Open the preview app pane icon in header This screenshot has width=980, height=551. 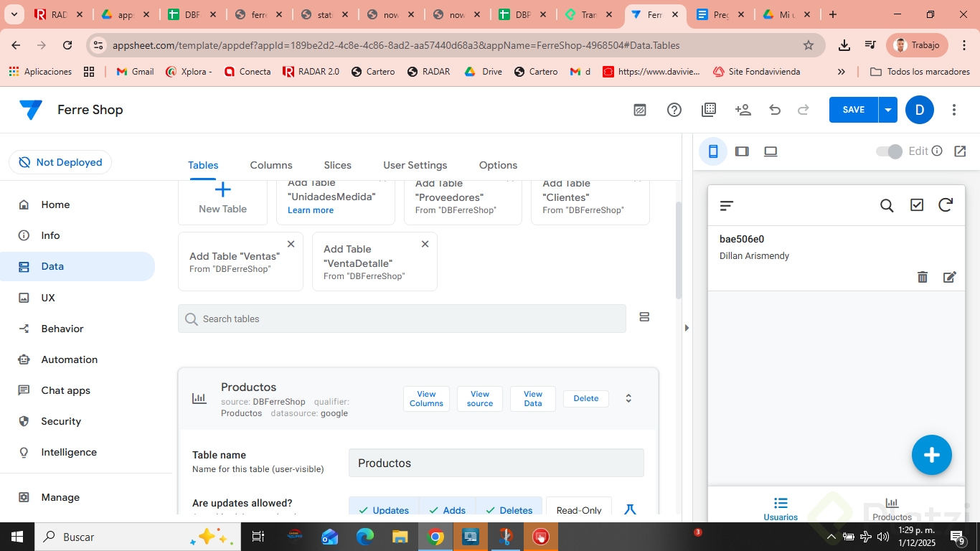click(640, 110)
